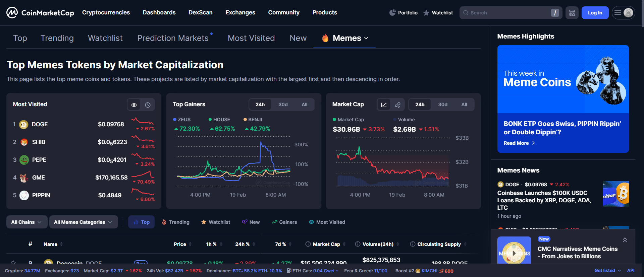
Task: Select bubbles view for Market Cap
Action: pos(397,105)
